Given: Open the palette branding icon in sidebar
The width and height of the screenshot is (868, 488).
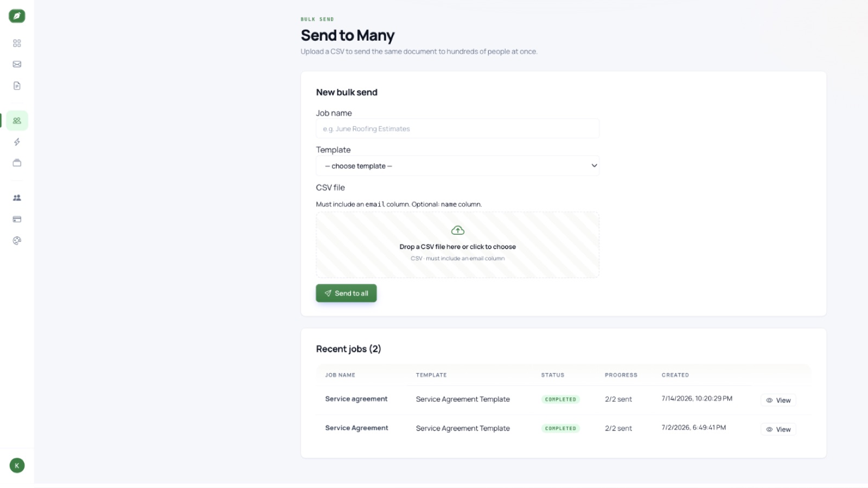Looking at the screenshot, I should click(x=17, y=241).
